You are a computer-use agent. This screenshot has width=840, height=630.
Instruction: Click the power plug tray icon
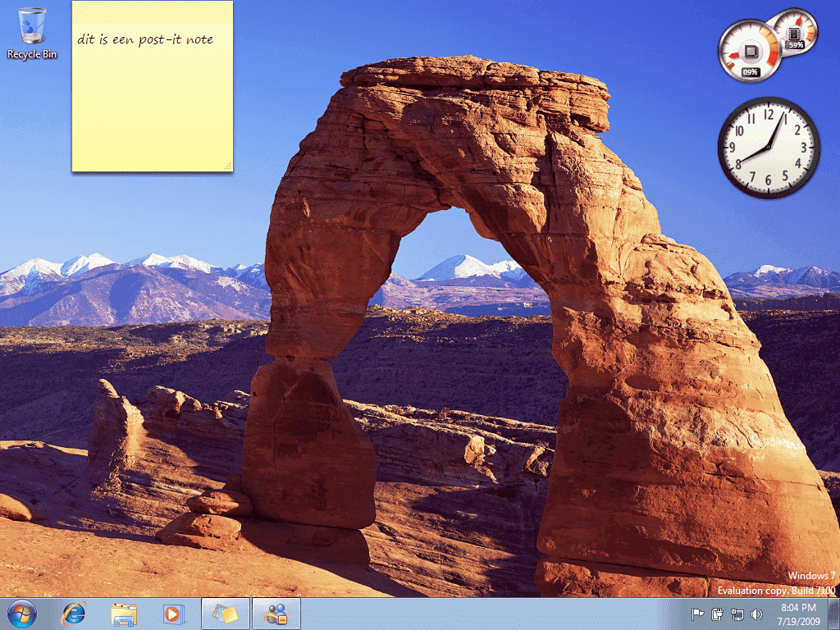click(717, 614)
